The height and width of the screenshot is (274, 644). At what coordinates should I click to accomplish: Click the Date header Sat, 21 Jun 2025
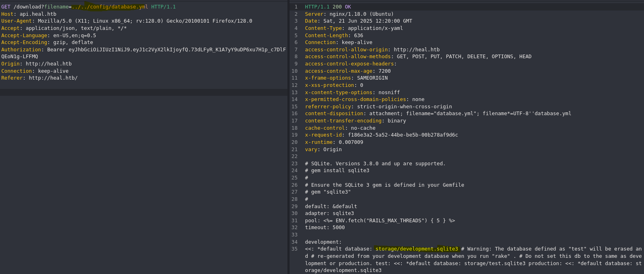click(359, 21)
